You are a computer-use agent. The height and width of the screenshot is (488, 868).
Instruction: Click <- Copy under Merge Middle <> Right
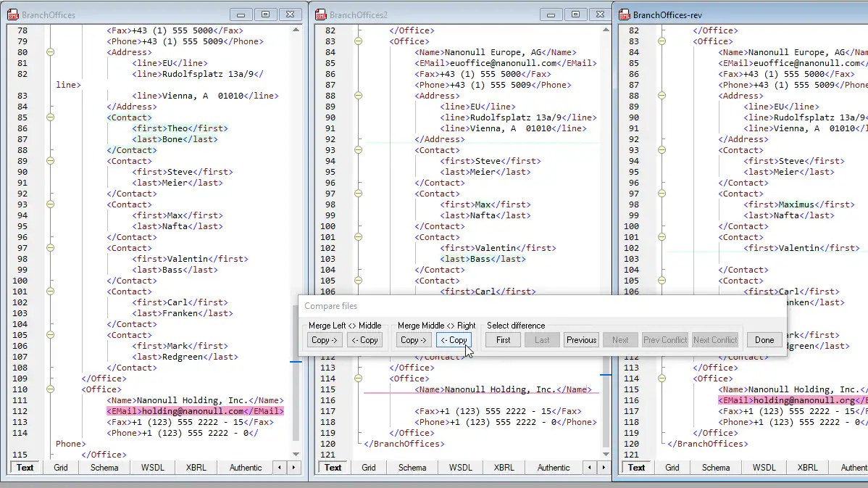coord(454,339)
